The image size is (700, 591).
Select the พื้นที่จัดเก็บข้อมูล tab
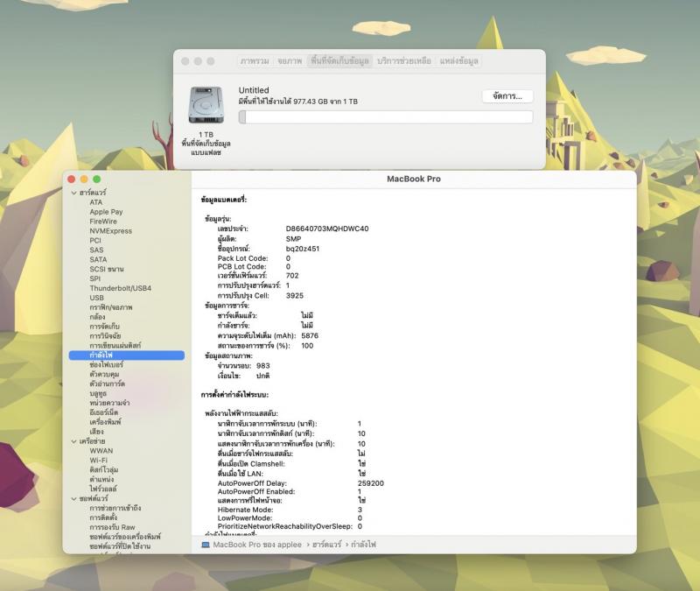click(339, 60)
